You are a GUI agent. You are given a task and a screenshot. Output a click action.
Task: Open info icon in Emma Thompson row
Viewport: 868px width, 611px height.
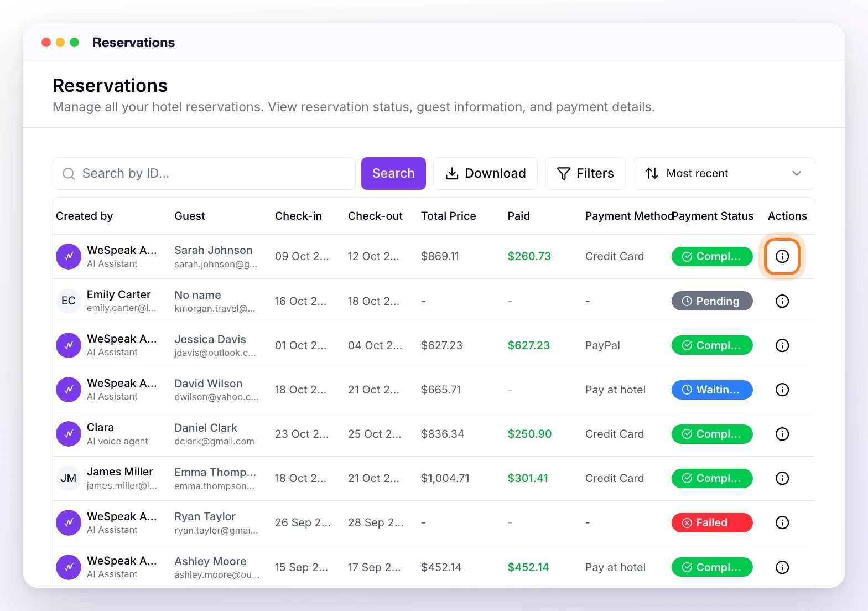point(782,478)
